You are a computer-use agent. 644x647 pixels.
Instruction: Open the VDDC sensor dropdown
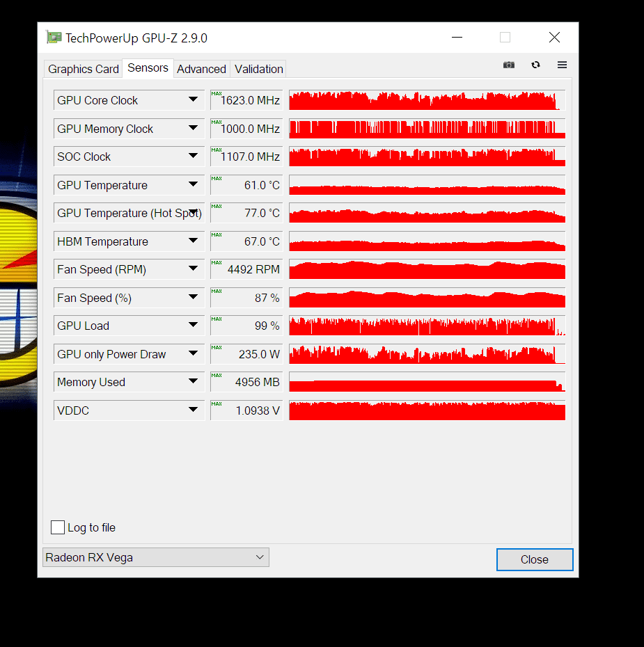pos(193,410)
